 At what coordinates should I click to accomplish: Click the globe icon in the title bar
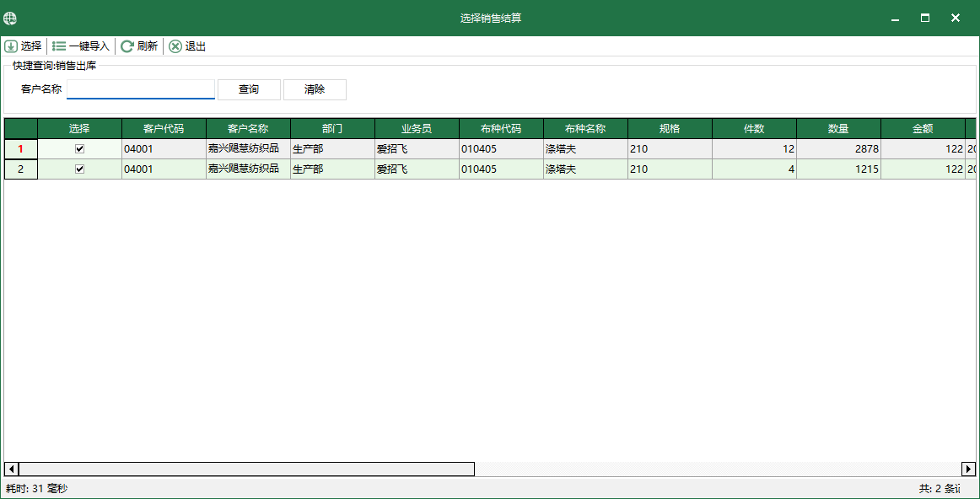[x=11, y=17]
